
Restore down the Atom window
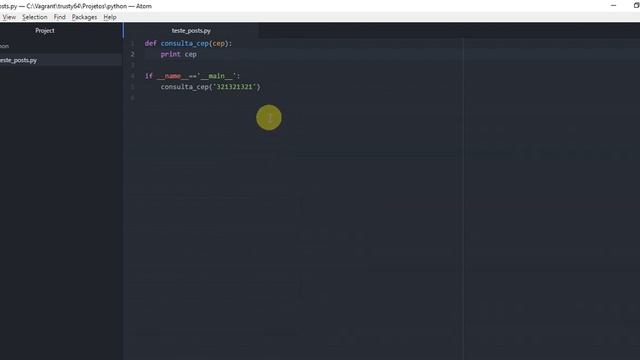pos(636,5)
